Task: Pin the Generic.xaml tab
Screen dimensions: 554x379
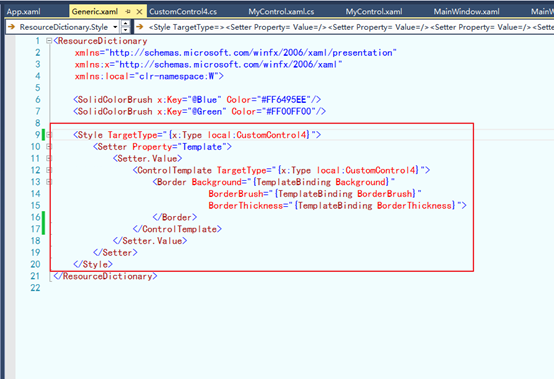Action: 128,12
